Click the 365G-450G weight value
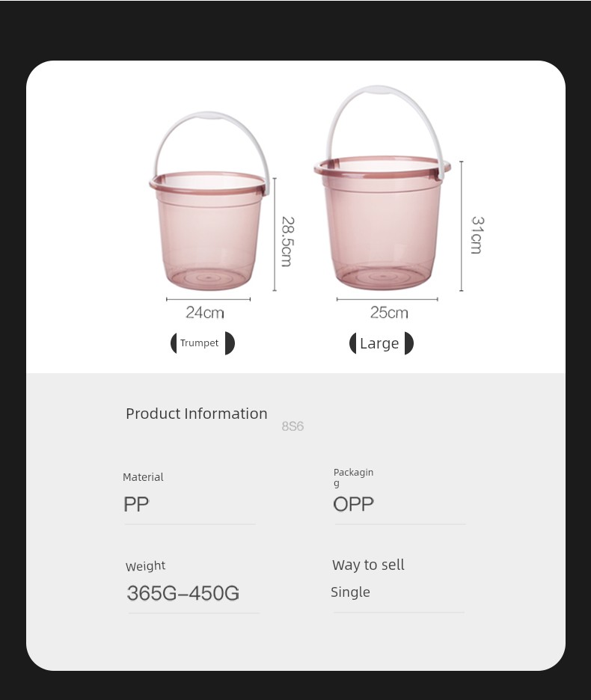The image size is (591, 700). (183, 593)
